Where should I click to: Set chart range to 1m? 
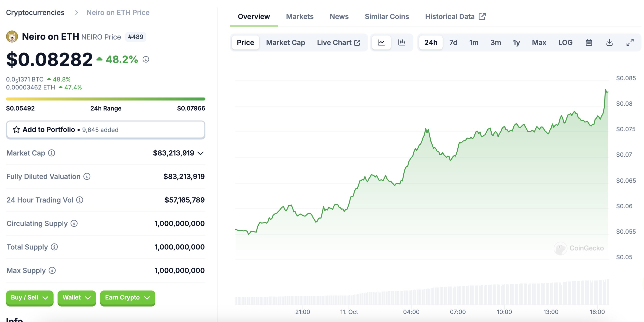(474, 42)
